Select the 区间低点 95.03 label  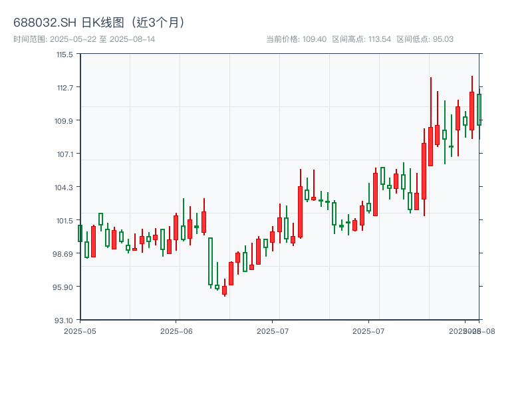(425, 39)
